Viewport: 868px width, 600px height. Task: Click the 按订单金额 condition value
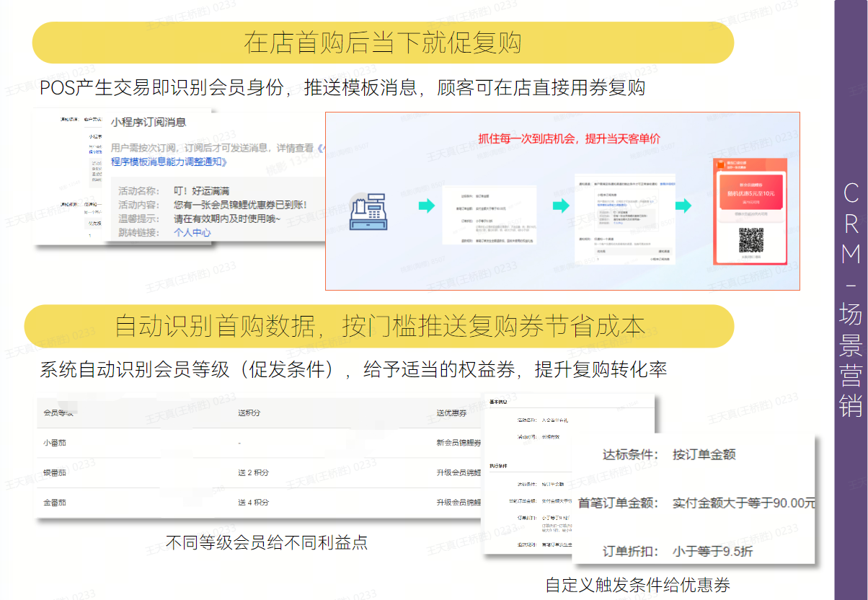[x=704, y=454]
